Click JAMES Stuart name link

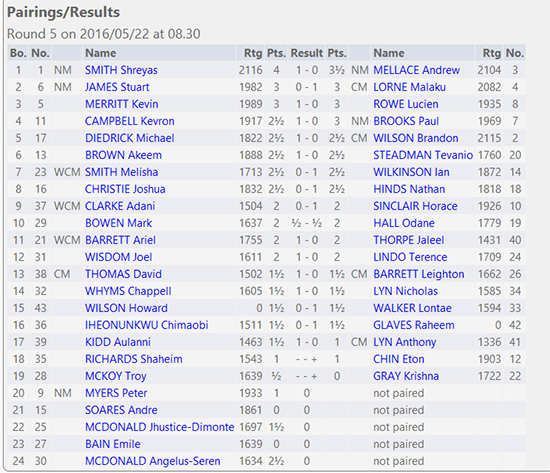pyautogui.click(x=117, y=87)
